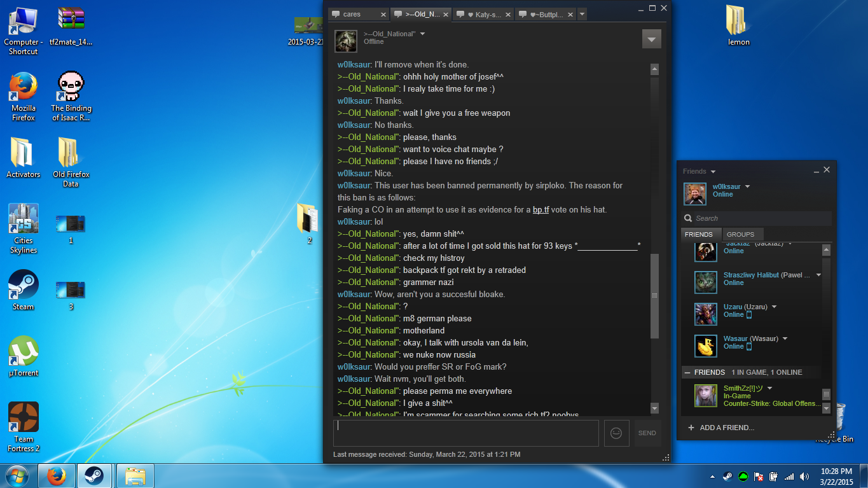Image resolution: width=868 pixels, height=488 pixels.
Task: Open the chat tabs overflow dropdown
Action: pyautogui.click(x=582, y=14)
